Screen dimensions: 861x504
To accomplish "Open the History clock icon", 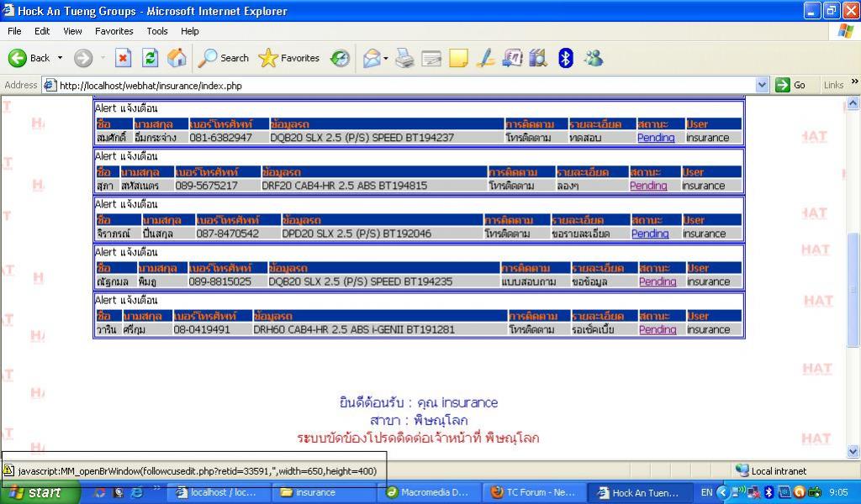I will 340,58.
